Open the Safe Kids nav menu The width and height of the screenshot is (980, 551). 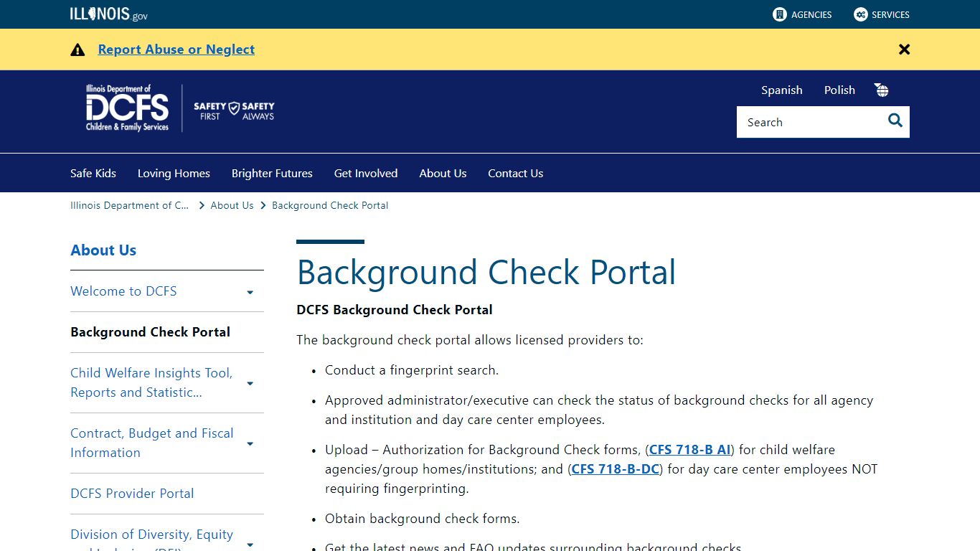(93, 173)
